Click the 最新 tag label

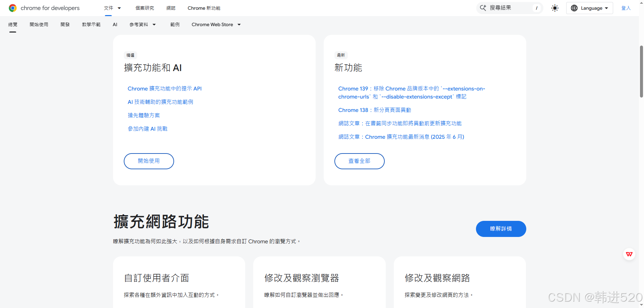click(341, 55)
